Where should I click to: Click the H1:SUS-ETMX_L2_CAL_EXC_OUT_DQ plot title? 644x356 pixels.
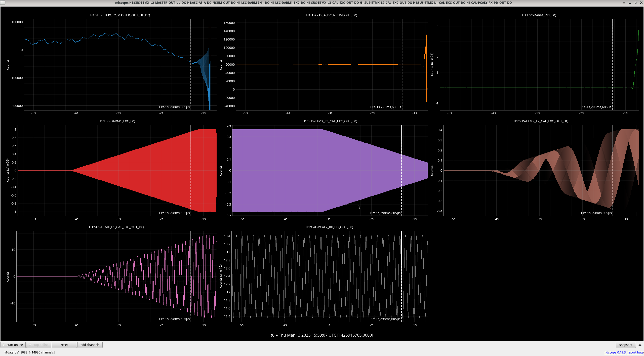click(541, 121)
